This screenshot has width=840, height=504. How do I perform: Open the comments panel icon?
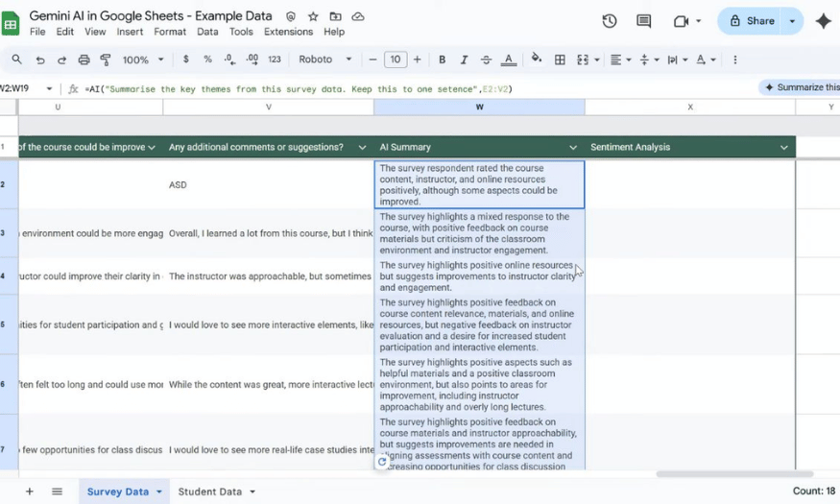[643, 21]
